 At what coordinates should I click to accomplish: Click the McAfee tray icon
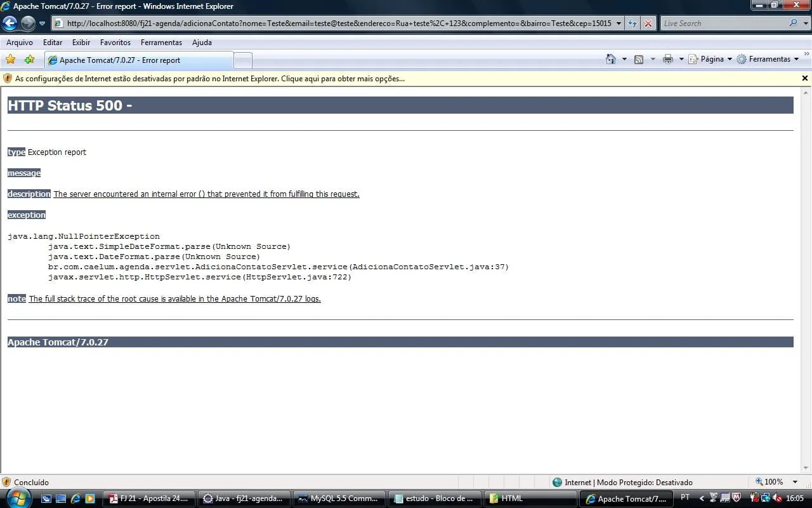coord(737,498)
